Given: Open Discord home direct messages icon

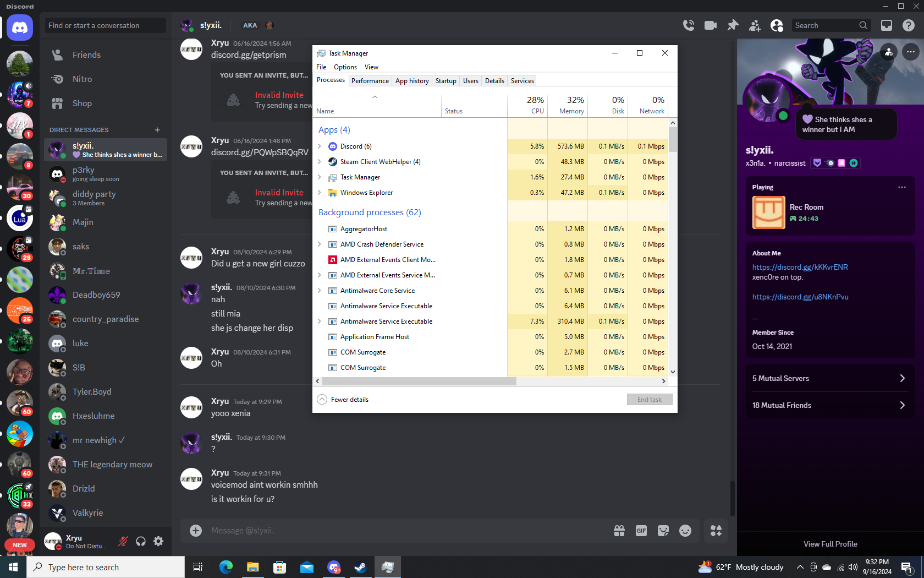Looking at the screenshot, I should pyautogui.click(x=20, y=27).
